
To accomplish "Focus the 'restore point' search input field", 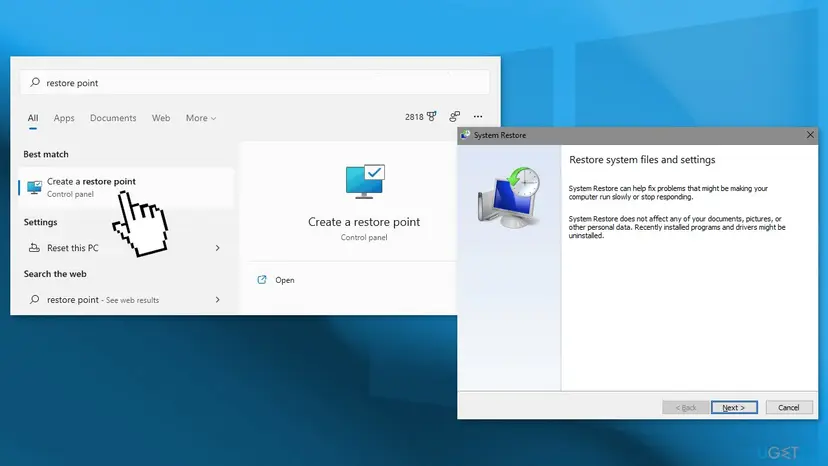I will 255,82.
